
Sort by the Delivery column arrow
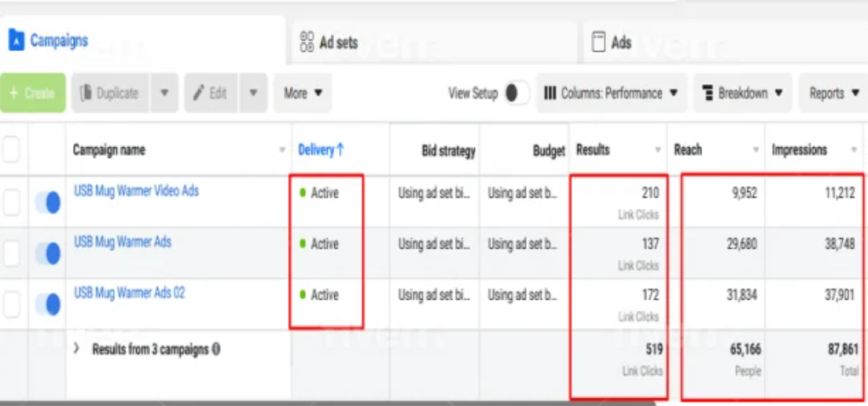(340, 149)
